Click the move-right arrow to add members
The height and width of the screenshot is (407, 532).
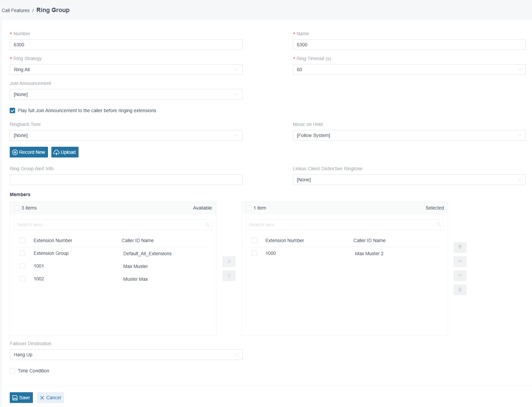click(x=229, y=262)
